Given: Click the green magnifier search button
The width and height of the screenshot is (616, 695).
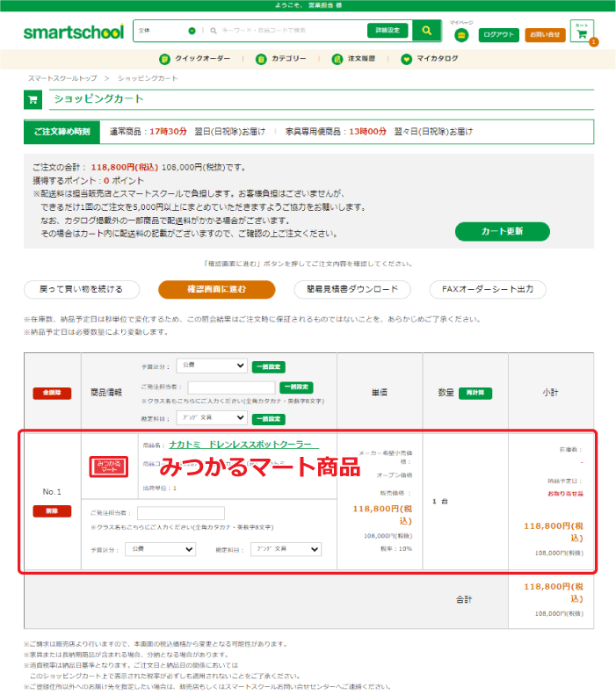Looking at the screenshot, I should point(427,31).
